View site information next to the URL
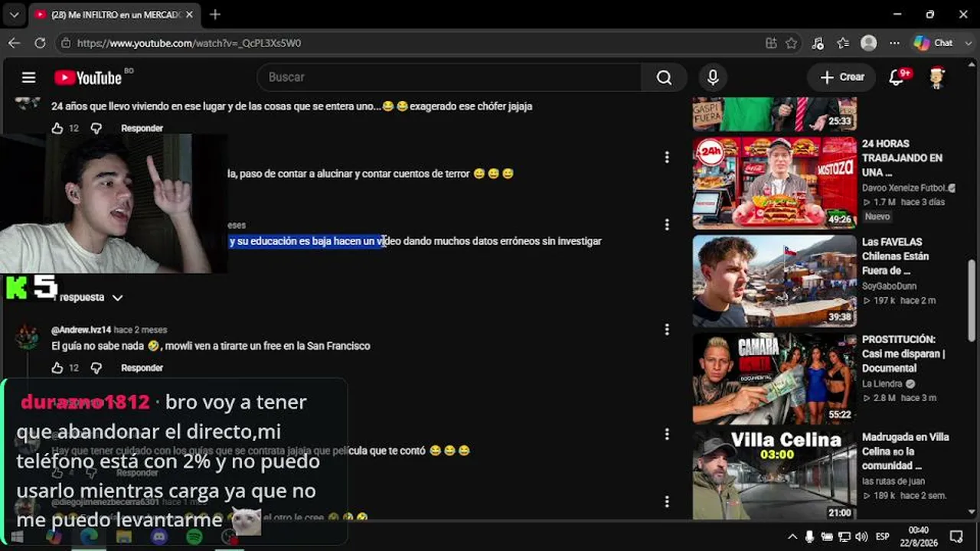 [67, 43]
